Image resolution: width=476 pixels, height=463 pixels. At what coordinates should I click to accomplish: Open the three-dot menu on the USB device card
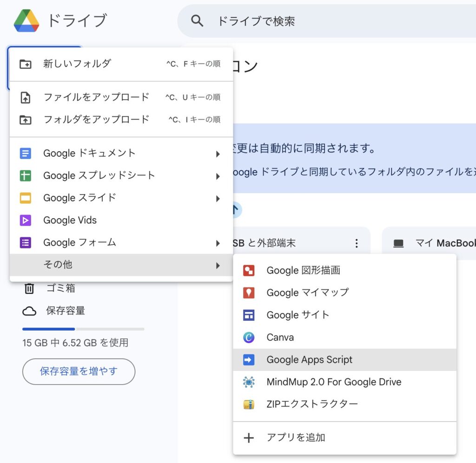click(x=357, y=243)
